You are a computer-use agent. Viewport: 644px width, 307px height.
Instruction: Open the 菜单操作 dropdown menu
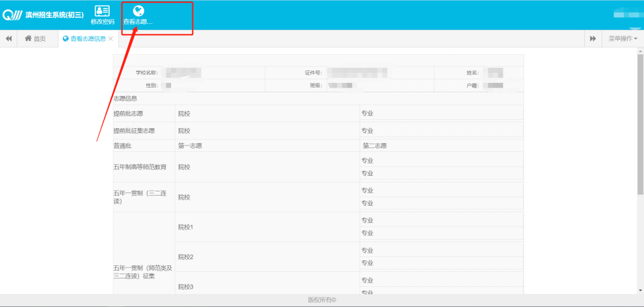pyautogui.click(x=623, y=39)
